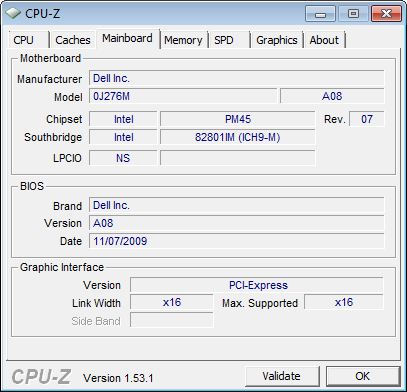The height and width of the screenshot is (392, 407).
Task: Maximize the CPU-Z window
Action: coord(353,14)
